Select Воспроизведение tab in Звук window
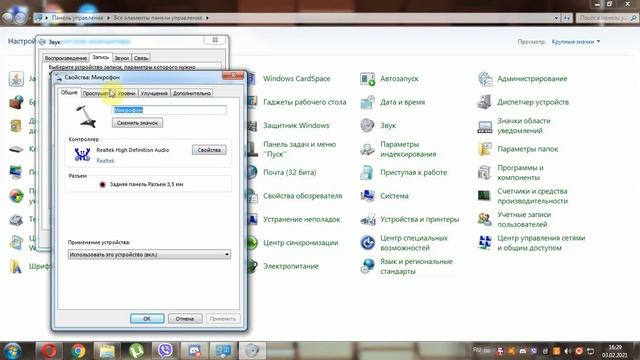This screenshot has height=360, width=640. pyautogui.click(x=65, y=58)
